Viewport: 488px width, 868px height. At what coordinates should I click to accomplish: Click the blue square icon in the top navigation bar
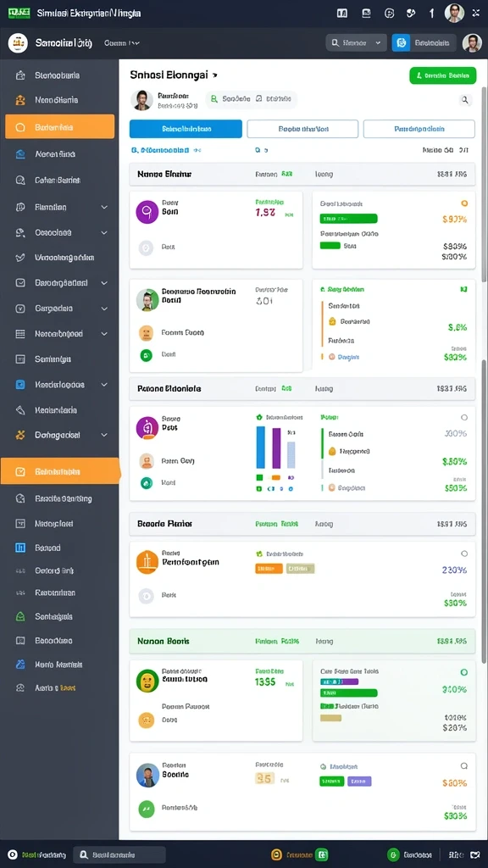click(x=401, y=42)
